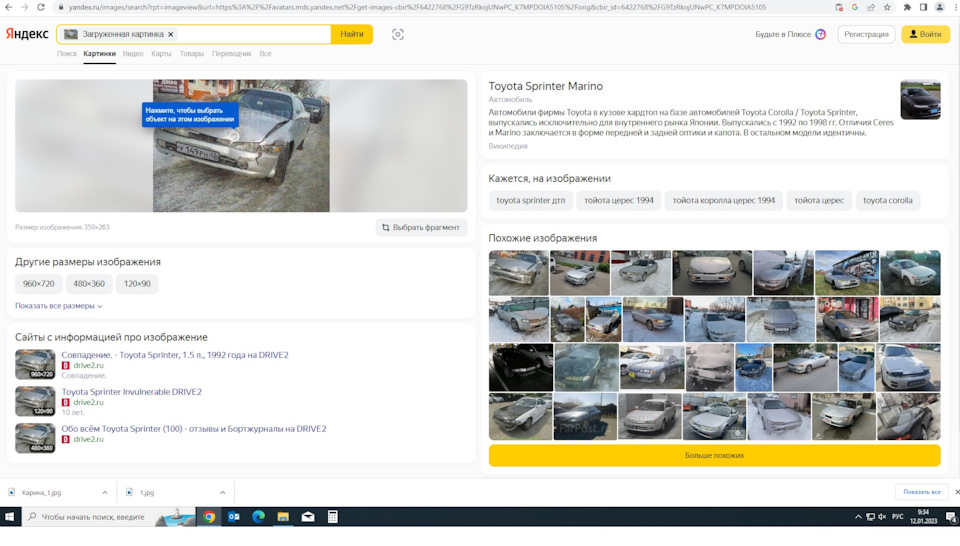This screenshot has width=960, height=546.
Task: Open the Переводчик tab
Action: coord(231,54)
